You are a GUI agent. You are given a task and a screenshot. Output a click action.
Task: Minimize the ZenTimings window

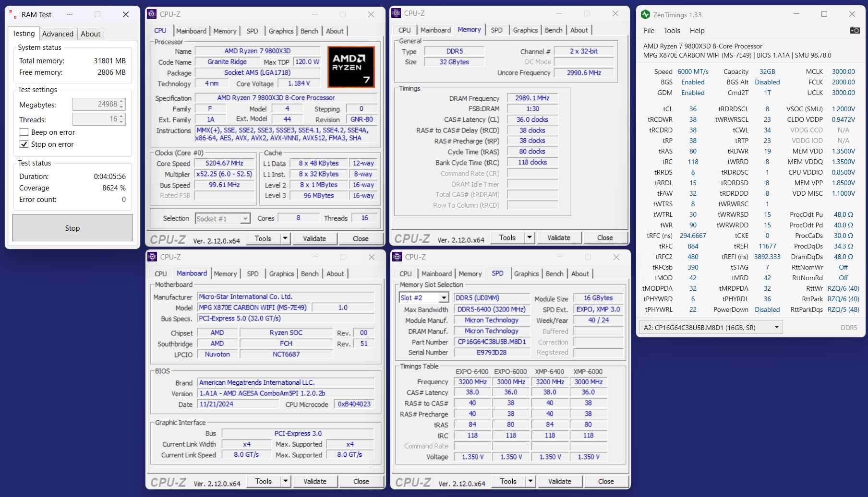click(x=796, y=14)
